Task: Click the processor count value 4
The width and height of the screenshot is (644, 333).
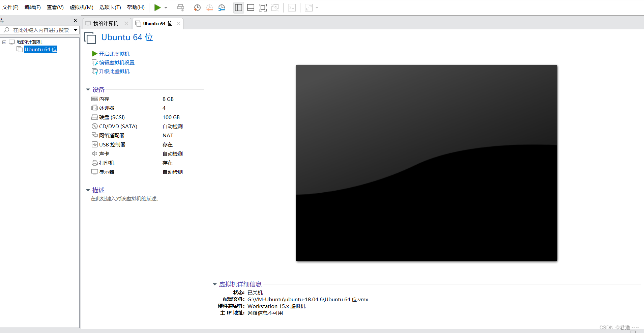Action: coord(164,108)
